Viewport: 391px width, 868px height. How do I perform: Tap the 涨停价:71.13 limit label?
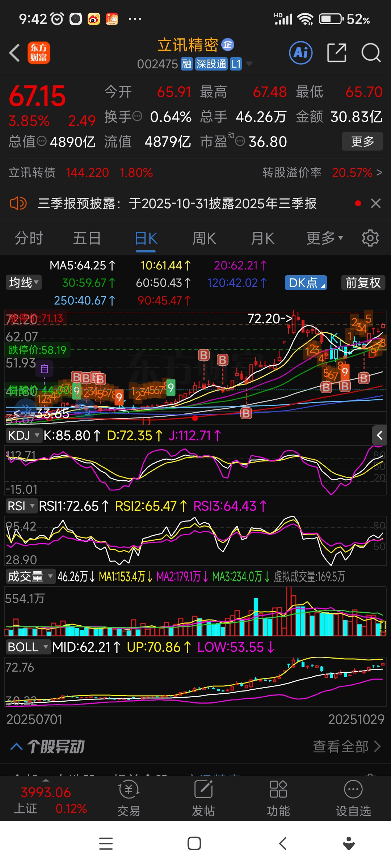tap(35, 318)
